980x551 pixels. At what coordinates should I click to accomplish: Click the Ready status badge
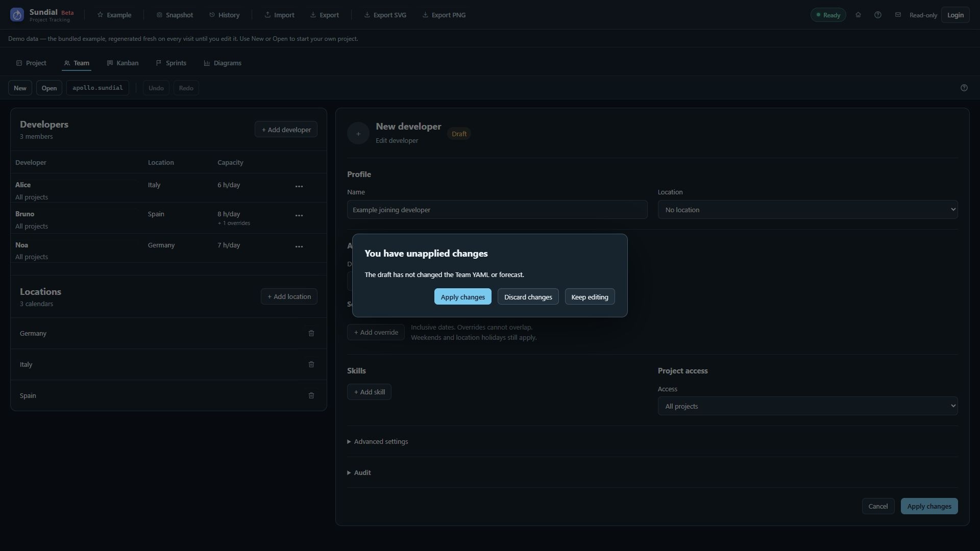[x=828, y=15]
